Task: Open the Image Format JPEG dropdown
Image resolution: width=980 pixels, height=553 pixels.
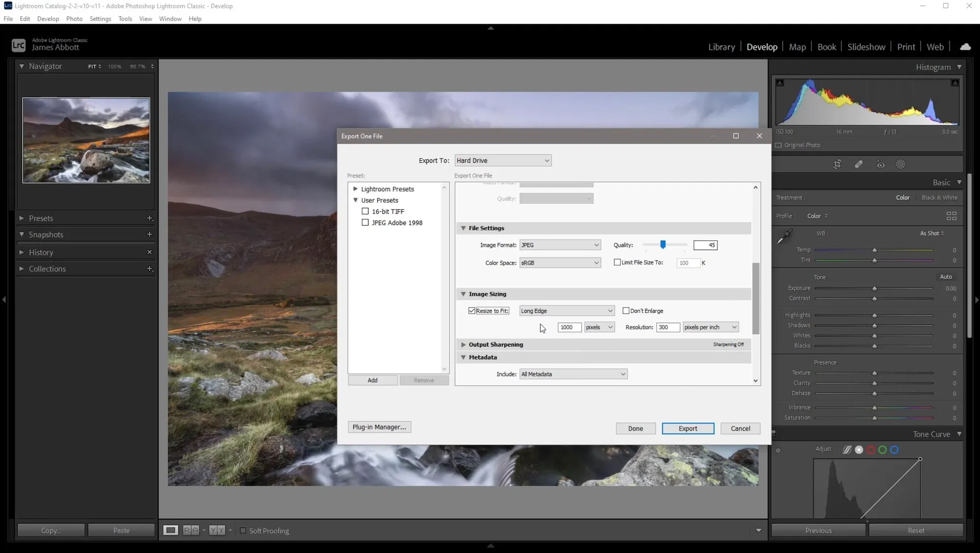Action: click(560, 245)
